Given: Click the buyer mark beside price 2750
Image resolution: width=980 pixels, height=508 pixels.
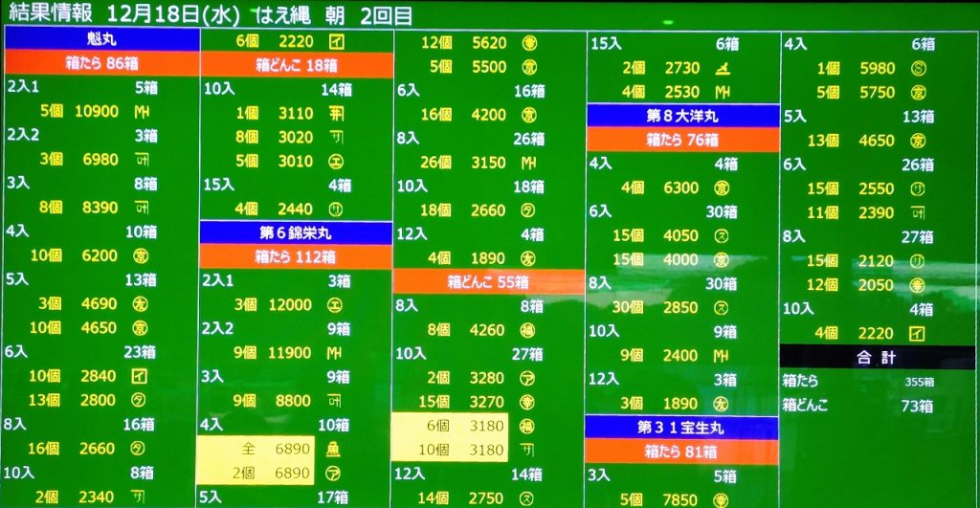Looking at the screenshot, I should 527,498.
